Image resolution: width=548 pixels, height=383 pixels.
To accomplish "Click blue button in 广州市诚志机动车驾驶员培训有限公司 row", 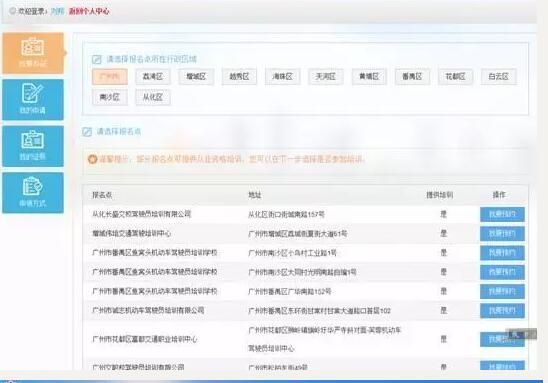I will click(x=502, y=310).
